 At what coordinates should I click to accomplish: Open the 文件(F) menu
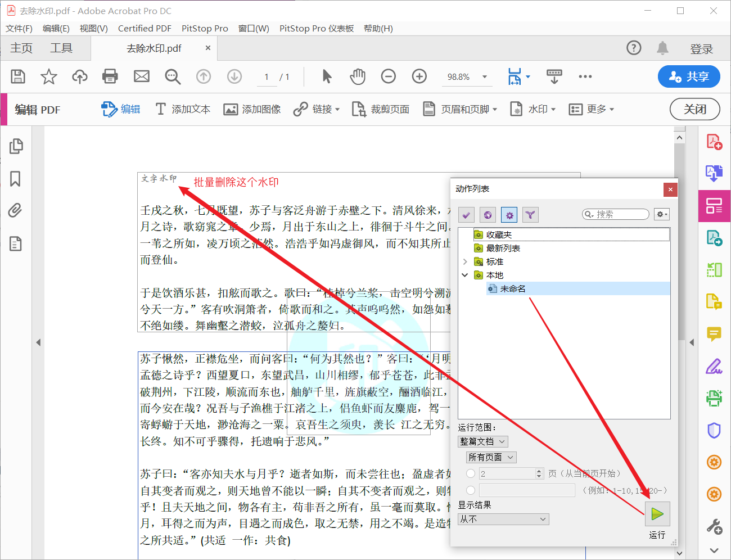(19, 29)
